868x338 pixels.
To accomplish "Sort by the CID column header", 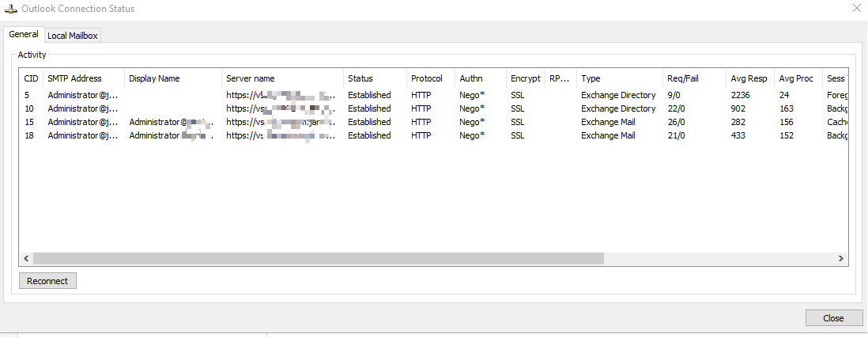I will pyautogui.click(x=32, y=78).
